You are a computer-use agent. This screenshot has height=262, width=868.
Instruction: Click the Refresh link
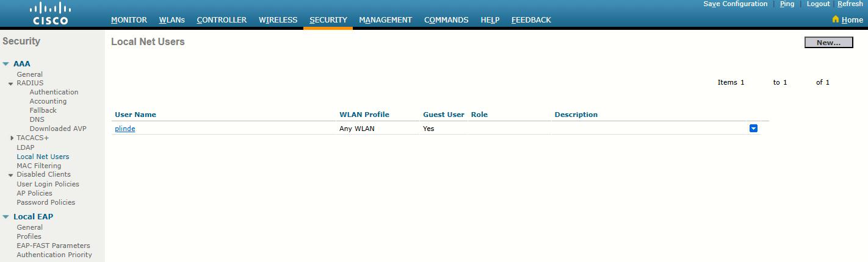click(850, 4)
